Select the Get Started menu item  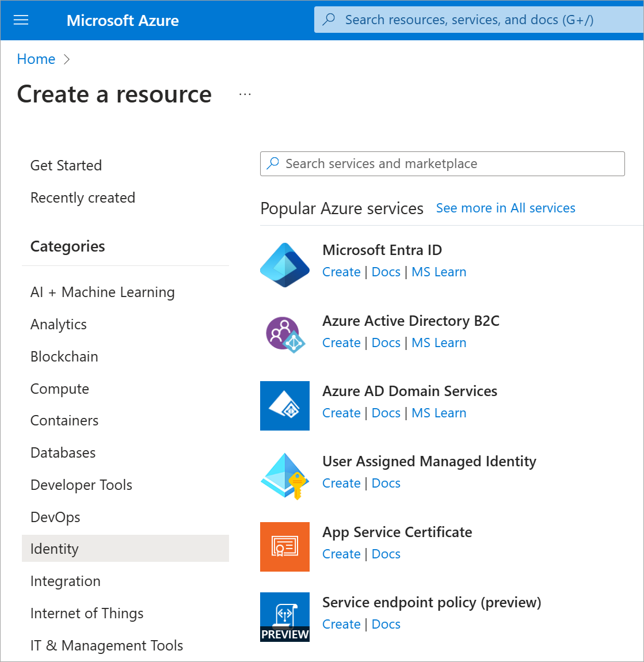click(x=66, y=166)
